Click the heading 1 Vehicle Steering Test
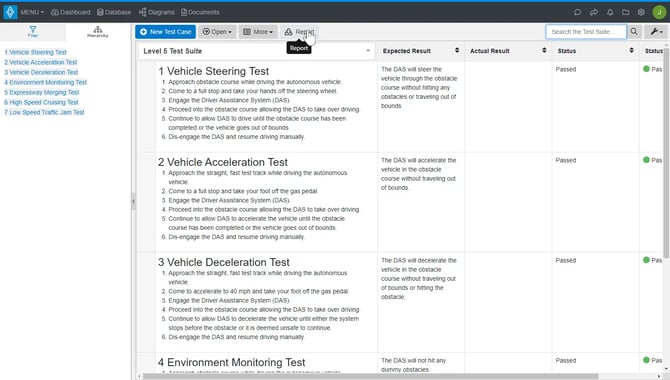 214,71
